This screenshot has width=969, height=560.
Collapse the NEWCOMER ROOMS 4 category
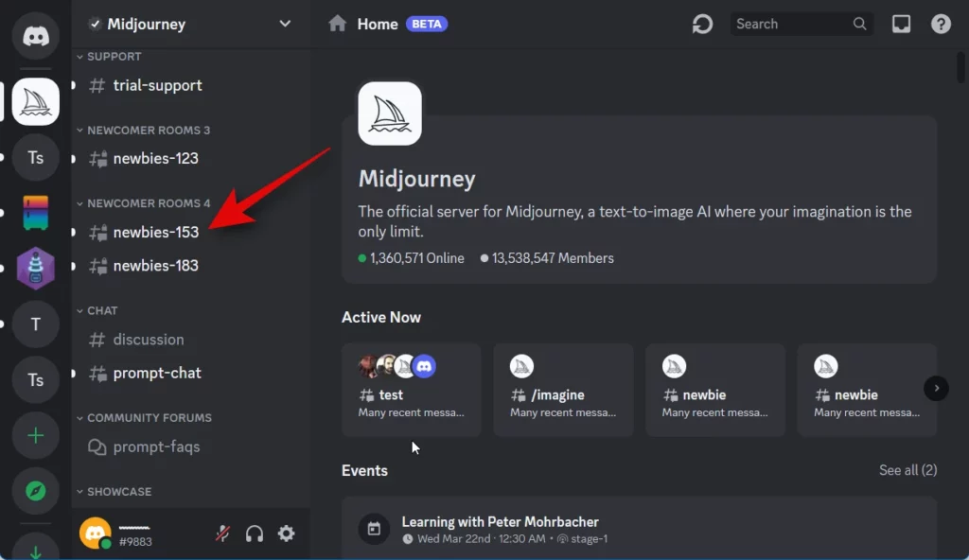click(148, 203)
